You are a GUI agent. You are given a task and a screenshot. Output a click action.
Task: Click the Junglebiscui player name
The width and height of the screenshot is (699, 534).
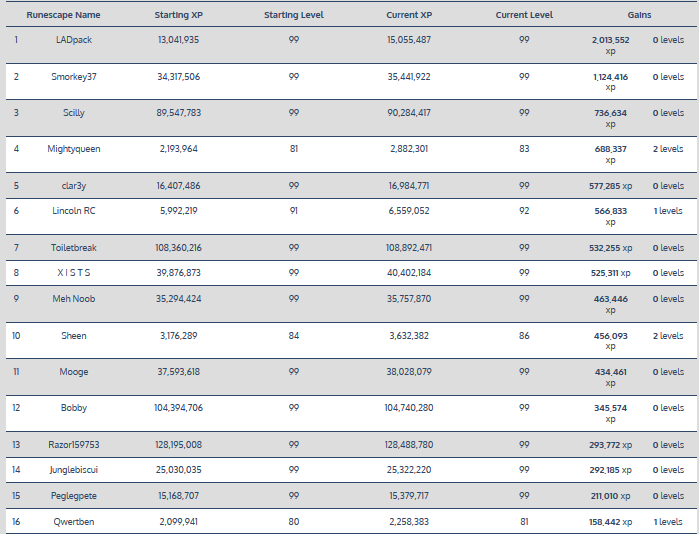coord(74,470)
